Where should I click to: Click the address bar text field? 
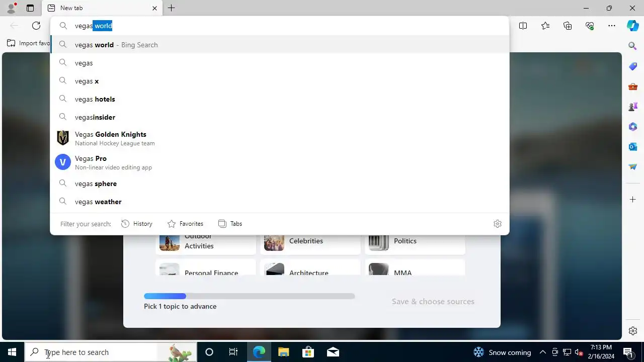[x=280, y=26]
